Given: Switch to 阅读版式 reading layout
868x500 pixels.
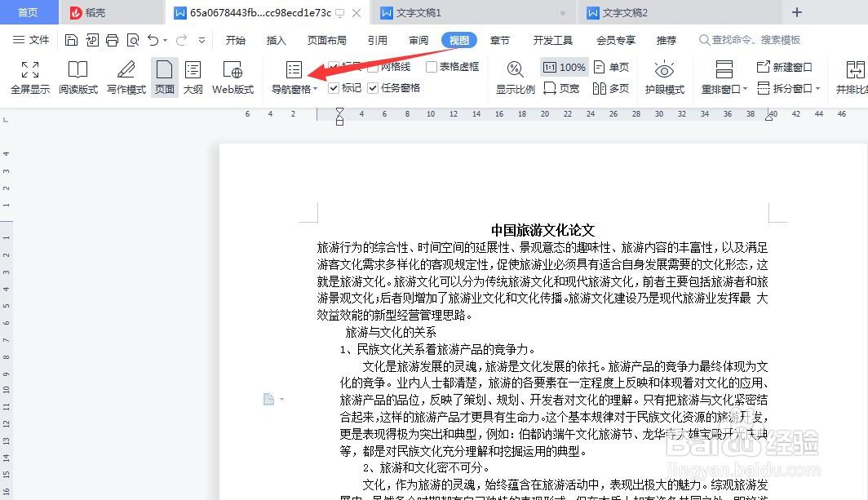Looking at the screenshot, I should click(x=78, y=77).
